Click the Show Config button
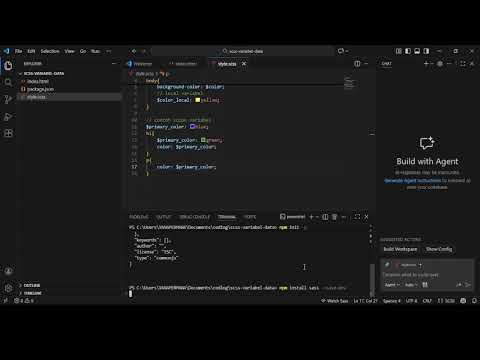This screenshot has width=480, height=360. [439, 249]
